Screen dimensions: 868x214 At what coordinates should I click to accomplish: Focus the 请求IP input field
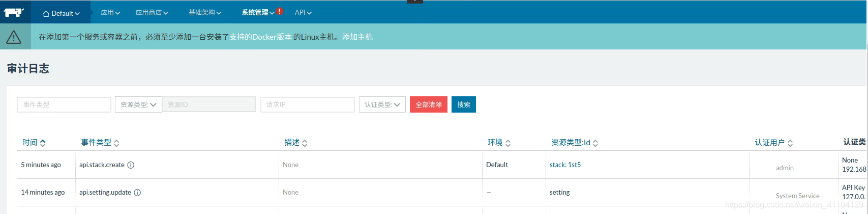[308, 104]
